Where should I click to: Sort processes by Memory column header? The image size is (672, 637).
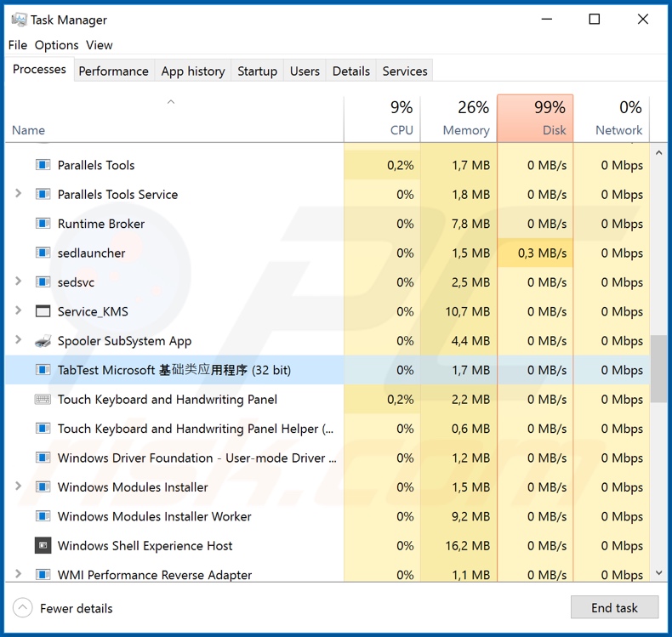click(458, 119)
